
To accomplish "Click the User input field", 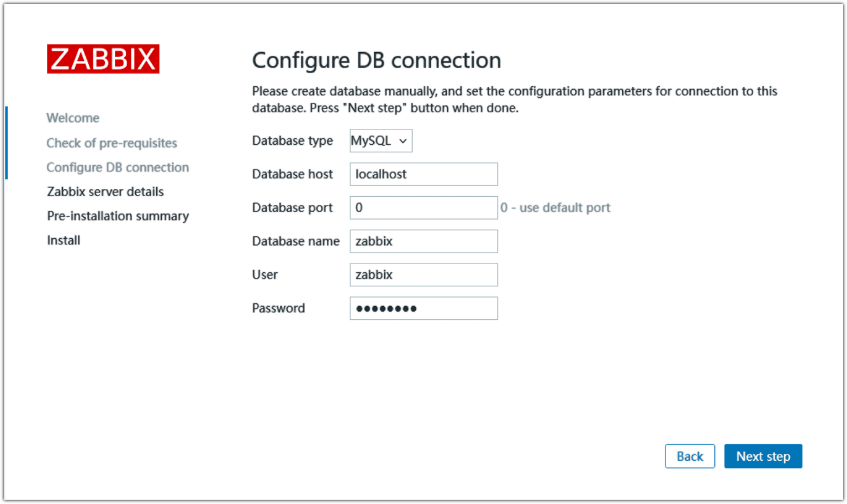I will [423, 275].
